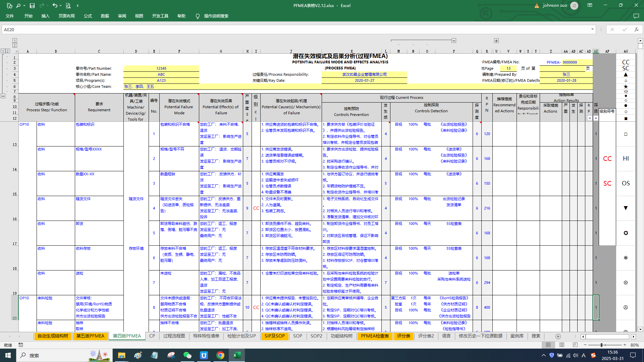Screen dimensions: 644x362
Task: Click the 操作说明搜索 search box
Action: 216,16
